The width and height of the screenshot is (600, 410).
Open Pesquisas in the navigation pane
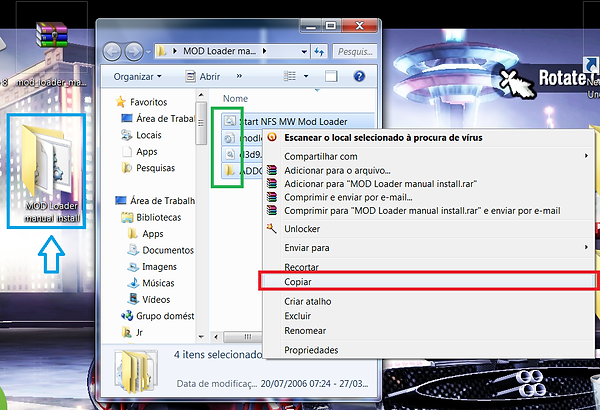(148, 168)
